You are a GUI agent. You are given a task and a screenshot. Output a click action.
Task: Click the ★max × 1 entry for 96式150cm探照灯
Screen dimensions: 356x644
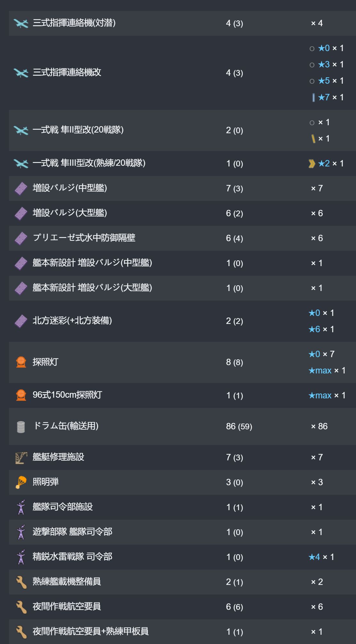click(327, 395)
